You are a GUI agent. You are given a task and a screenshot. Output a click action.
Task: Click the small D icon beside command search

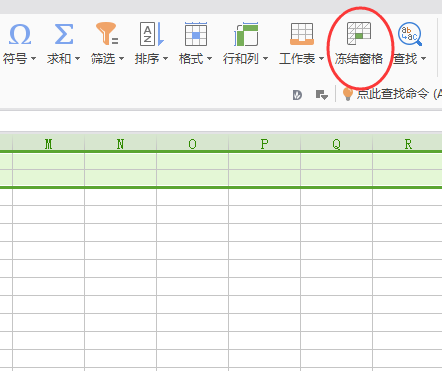(297, 95)
